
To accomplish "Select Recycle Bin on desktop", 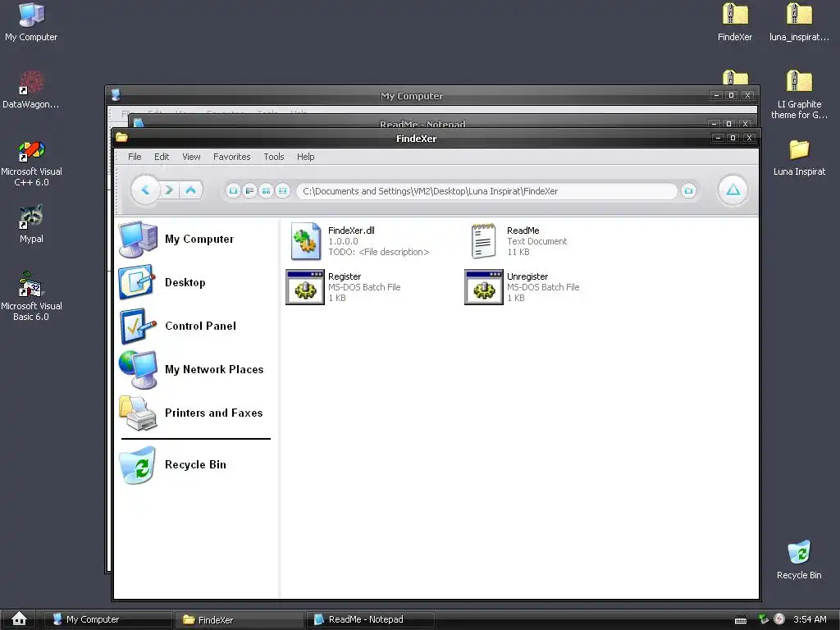I will (799, 559).
